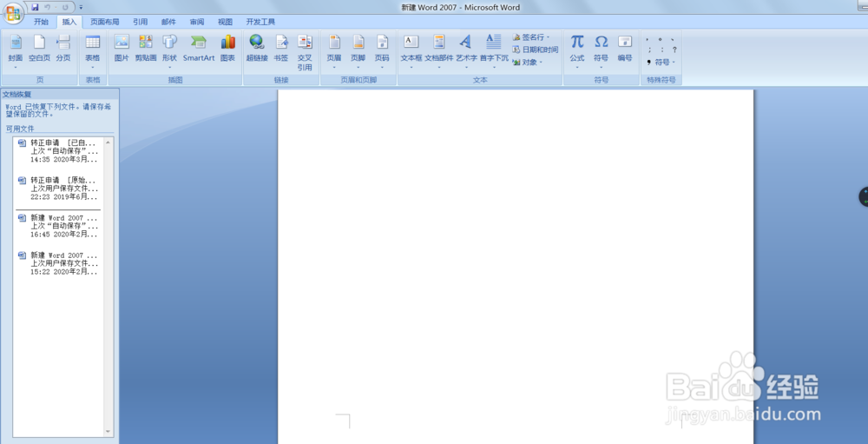868x444 pixels.
Task: Insert the colon special symbol
Action: click(x=662, y=50)
